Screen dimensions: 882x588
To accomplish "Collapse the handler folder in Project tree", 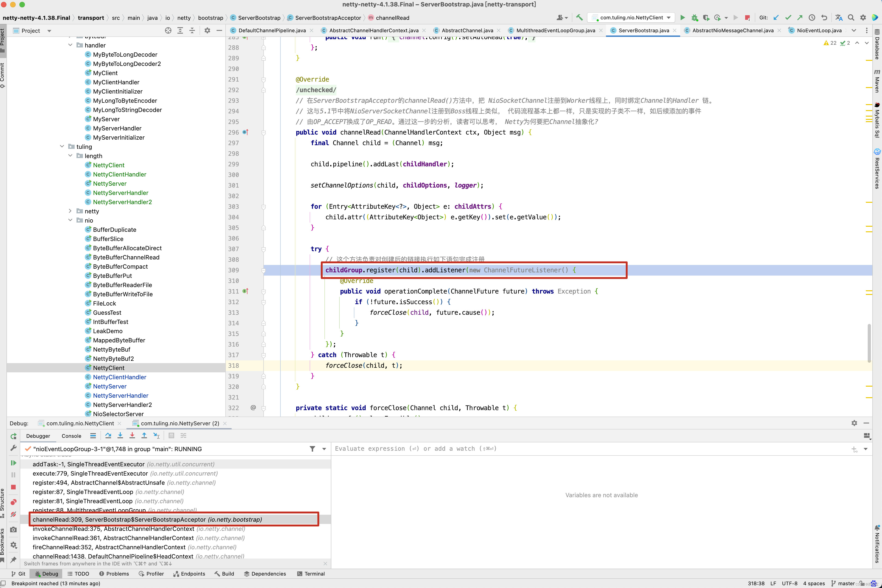I will [70, 45].
